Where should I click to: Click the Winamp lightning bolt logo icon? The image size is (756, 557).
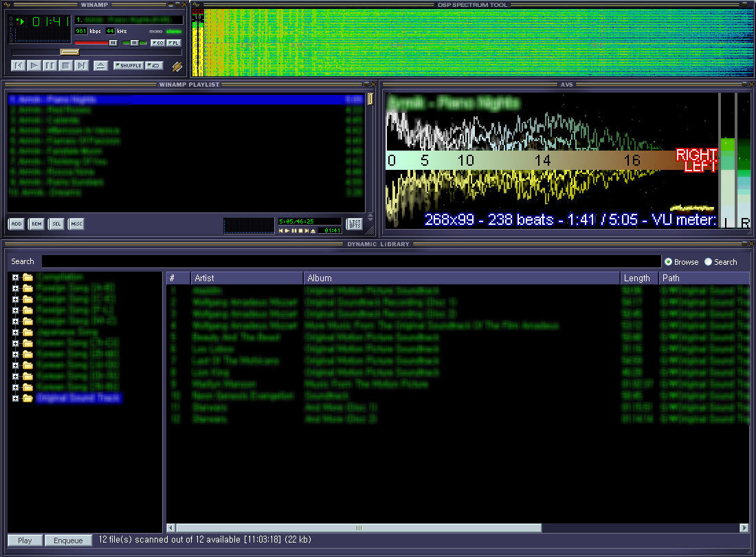177,66
